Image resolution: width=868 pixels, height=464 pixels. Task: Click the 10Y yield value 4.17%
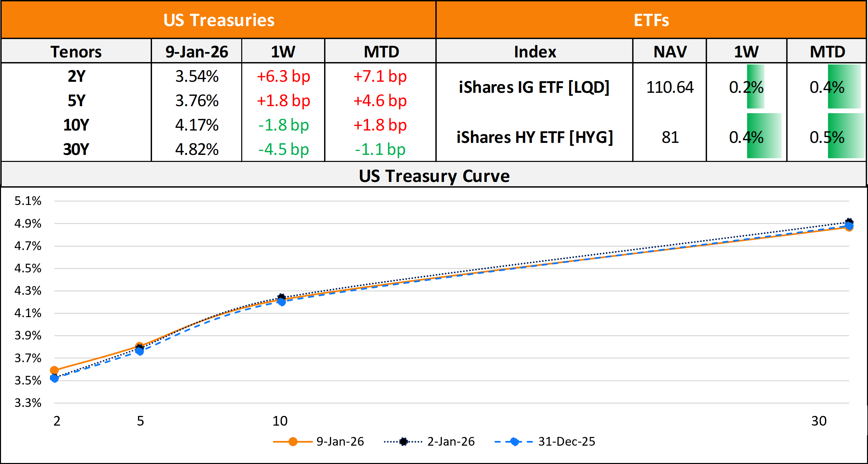coord(197,125)
